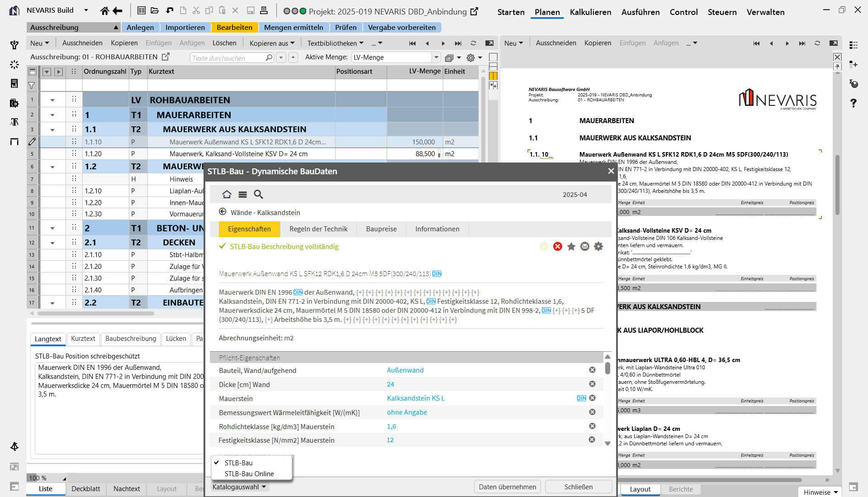Screen dimensions: 868x497
Task: Open the Kalkulieren main menu
Action: click(x=590, y=12)
